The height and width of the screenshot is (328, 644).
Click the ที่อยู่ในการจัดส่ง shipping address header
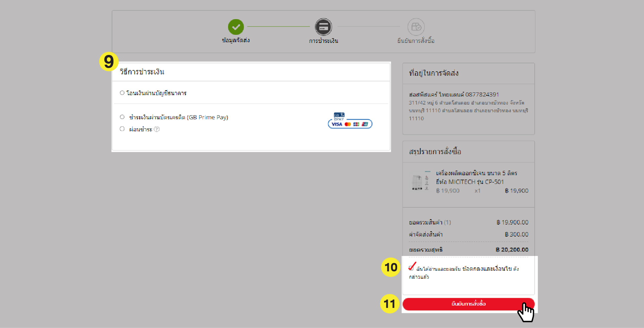click(x=434, y=73)
